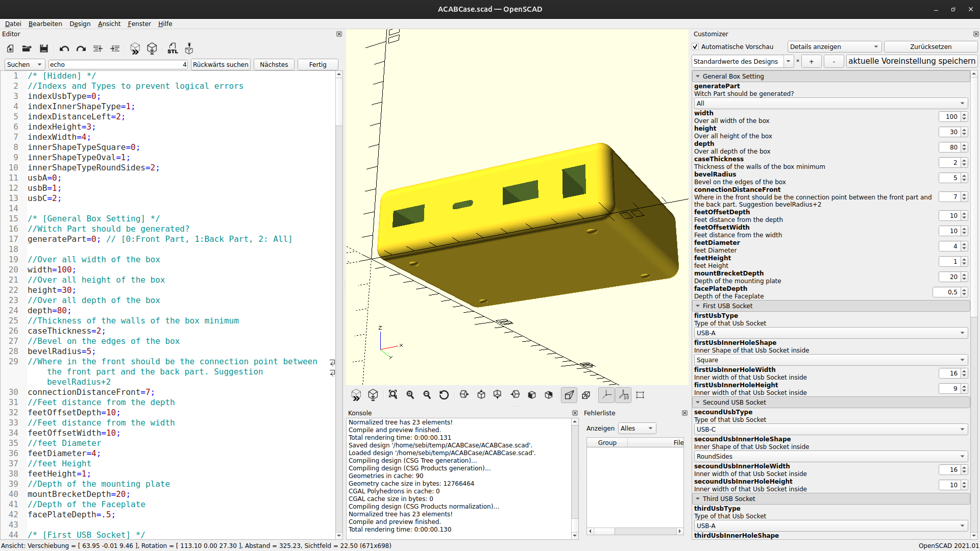Click the Preview icon in editor toolbar
The width and height of the screenshot is (980, 551).
pyautogui.click(x=135, y=48)
